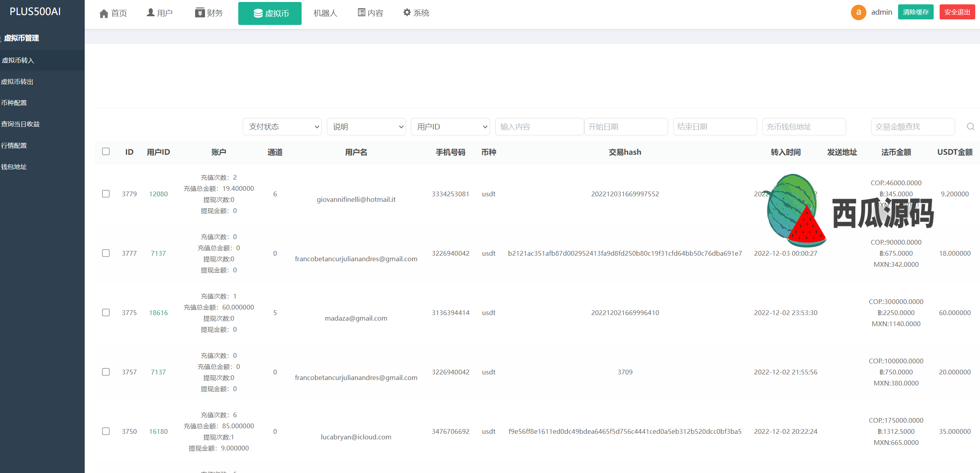Check the row with ID 3750
This screenshot has height=473, width=980.
click(106, 431)
